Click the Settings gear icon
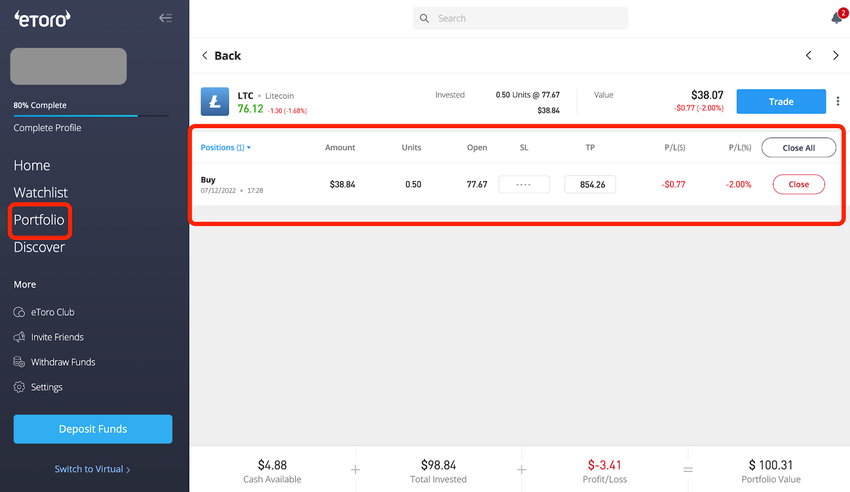This screenshot has height=492, width=850. point(19,387)
